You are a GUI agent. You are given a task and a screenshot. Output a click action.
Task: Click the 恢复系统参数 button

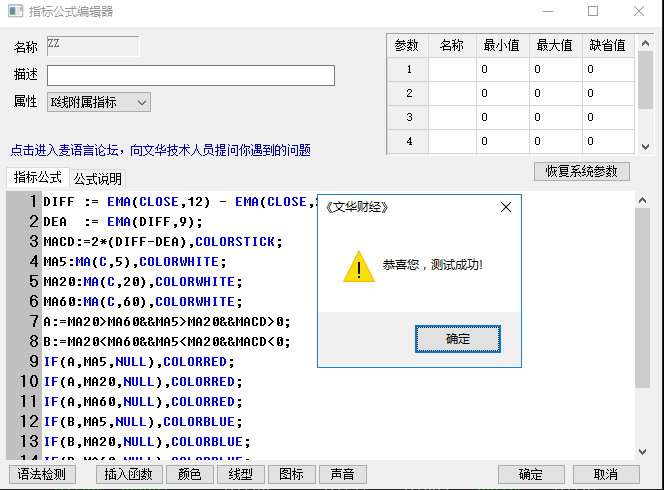point(582,171)
